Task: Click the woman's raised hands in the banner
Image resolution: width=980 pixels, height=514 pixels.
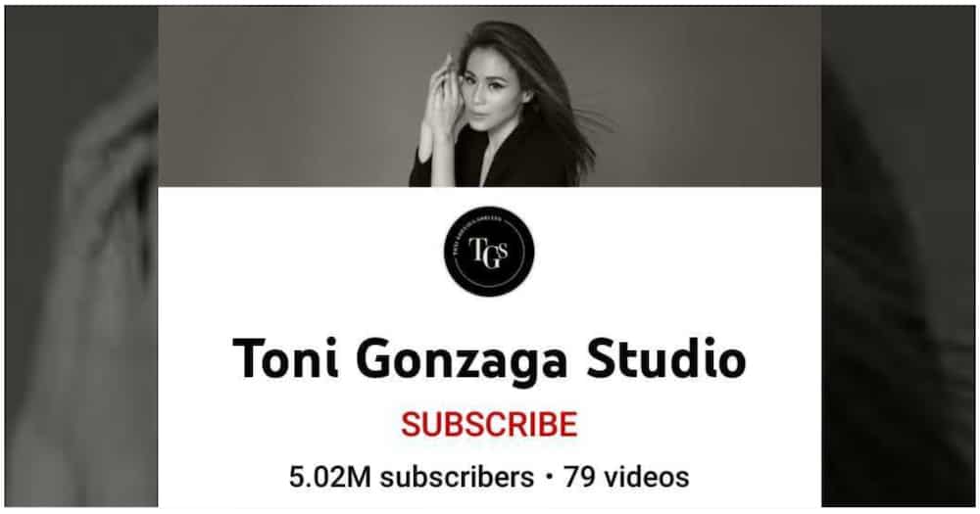Action: 441,100
